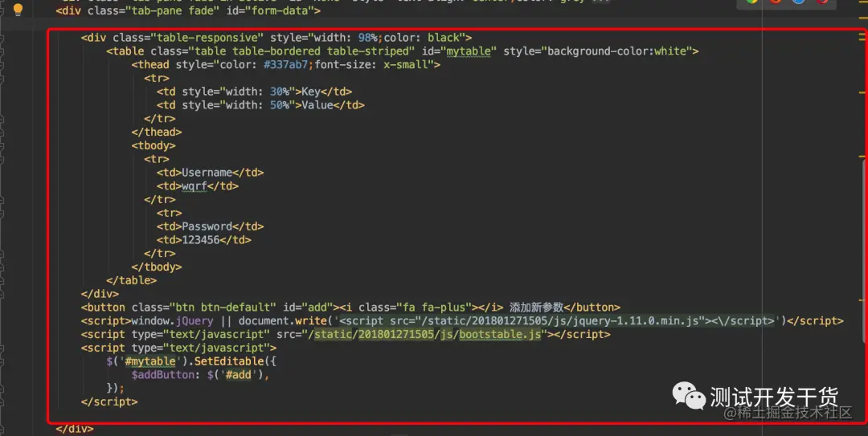
Task: Click the id value "mytable" in the table tag
Action: coord(469,51)
